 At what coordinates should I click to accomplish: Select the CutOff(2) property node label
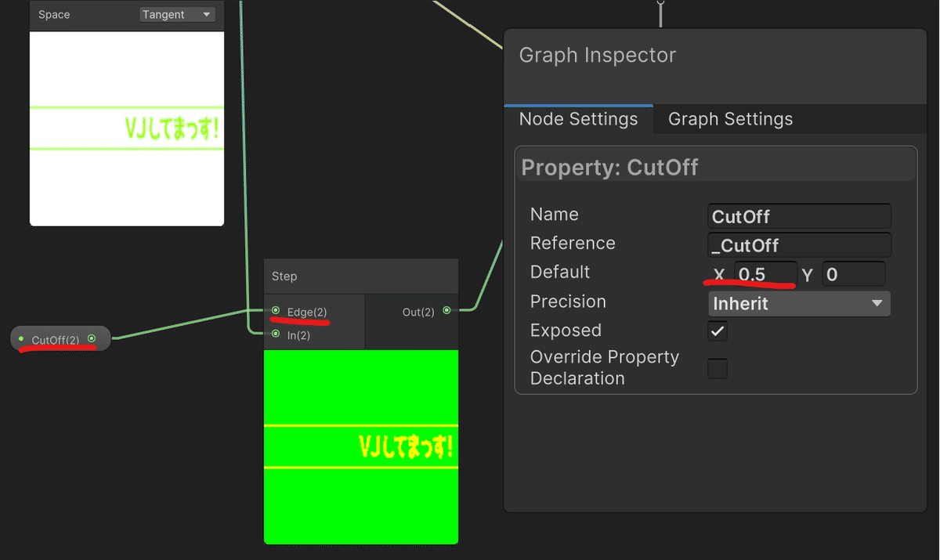56,340
